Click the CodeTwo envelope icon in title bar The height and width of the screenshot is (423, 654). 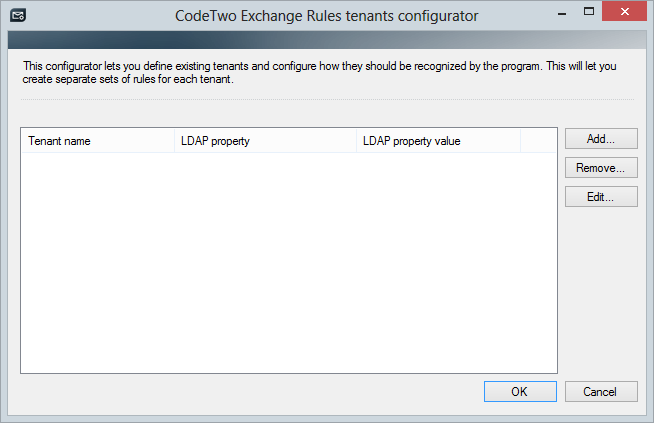(18, 15)
